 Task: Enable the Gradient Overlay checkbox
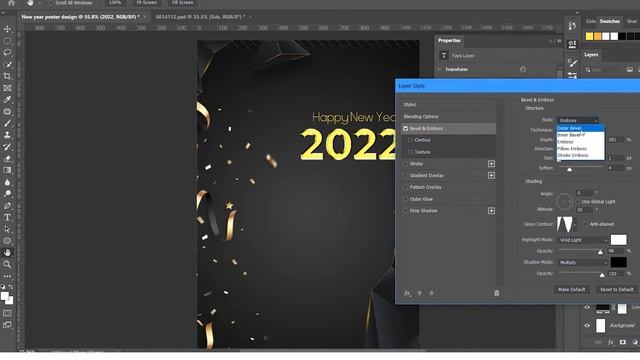[406, 176]
